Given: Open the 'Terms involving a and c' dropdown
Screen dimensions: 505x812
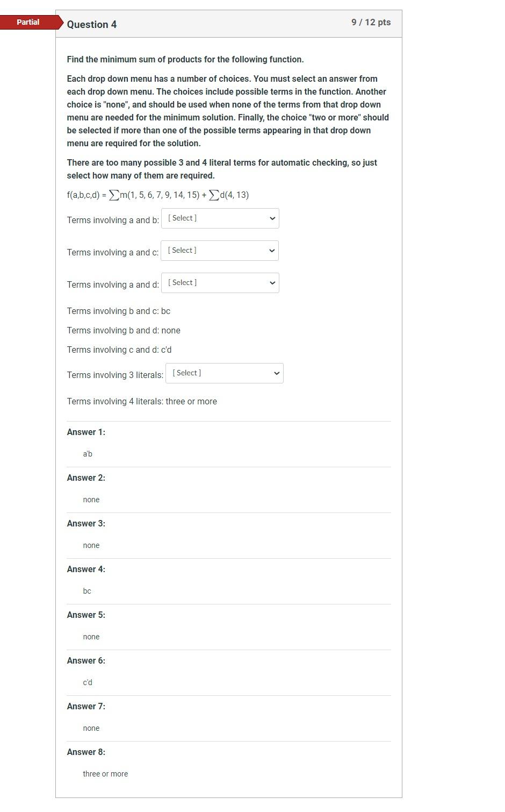Looking at the screenshot, I should point(219,250).
